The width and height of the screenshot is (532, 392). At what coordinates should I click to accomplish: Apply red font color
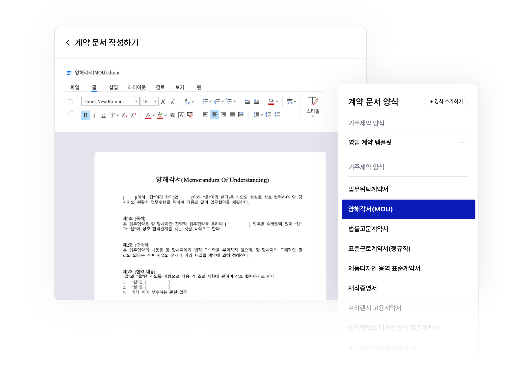(x=148, y=115)
